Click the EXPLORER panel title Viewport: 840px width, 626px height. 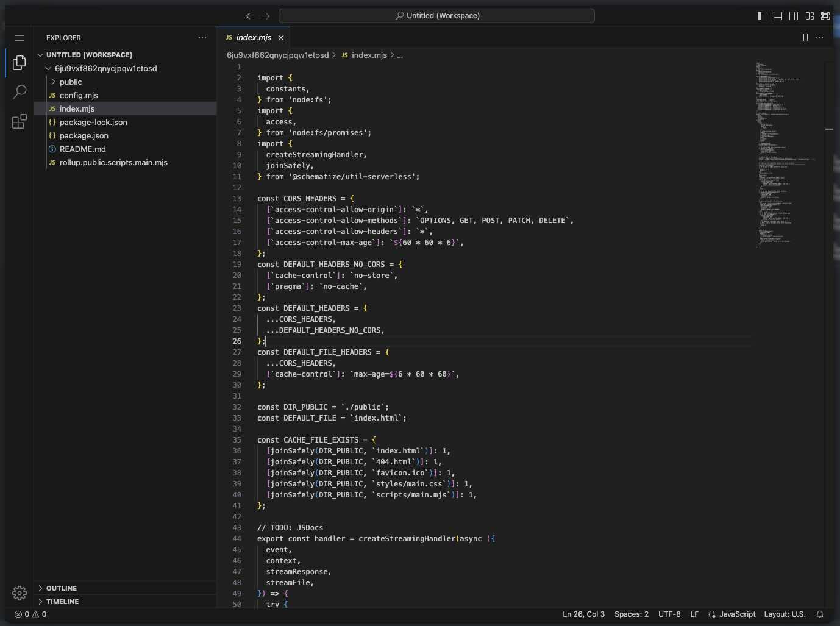click(x=63, y=38)
